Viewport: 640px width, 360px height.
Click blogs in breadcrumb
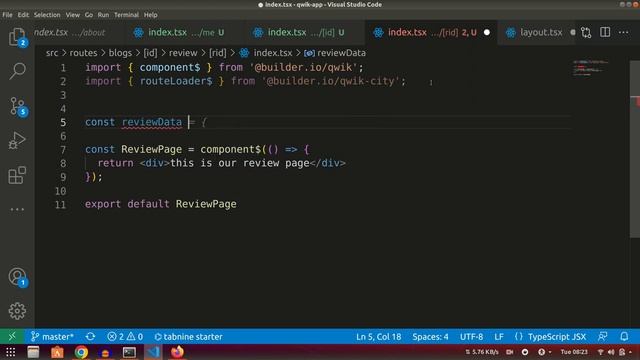[x=120, y=53]
